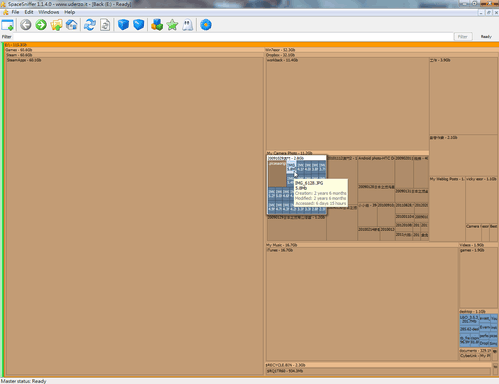
Task: Select the CyberLink folder block
Action: click(x=469, y=356)
